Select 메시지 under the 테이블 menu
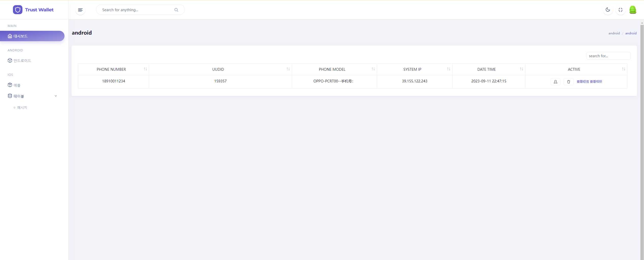 pyautogui.click(x=22, y=107)
